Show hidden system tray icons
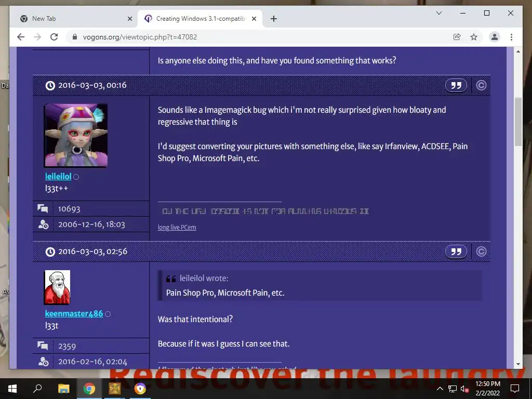 pyautogui.click(x=440, y=389)
